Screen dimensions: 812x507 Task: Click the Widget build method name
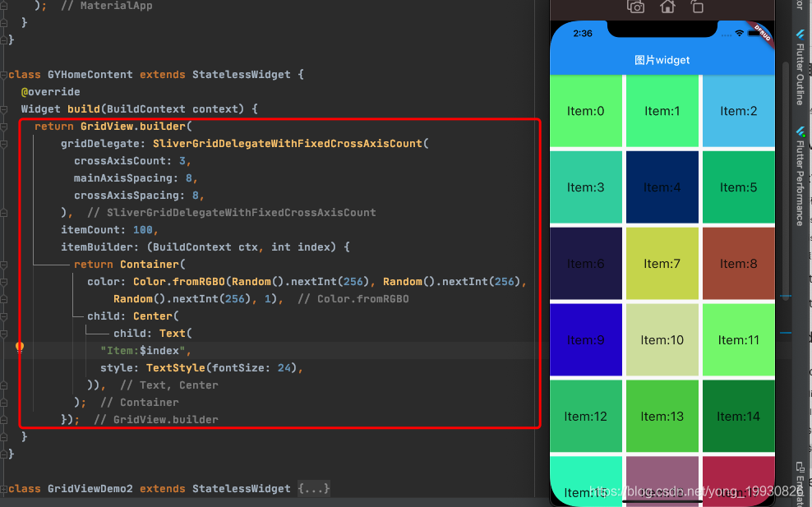coord(83,109)
